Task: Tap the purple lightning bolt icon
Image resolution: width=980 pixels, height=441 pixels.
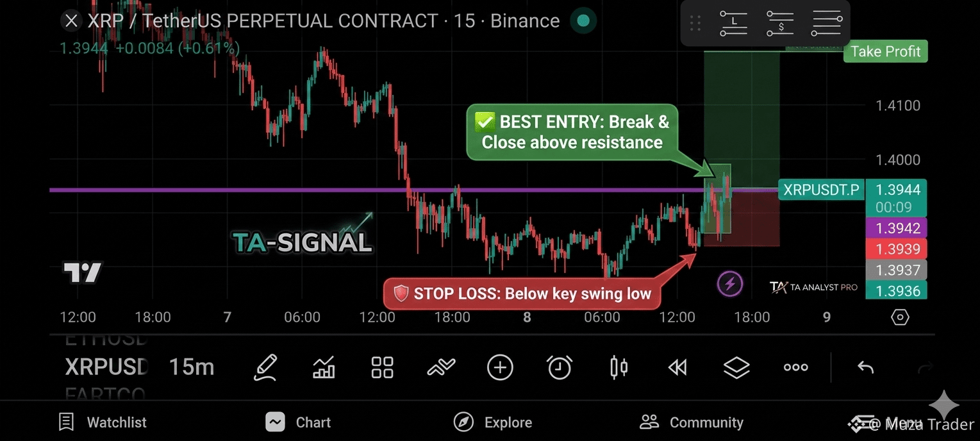Action: pyautogui.click(x=729, y=283)
